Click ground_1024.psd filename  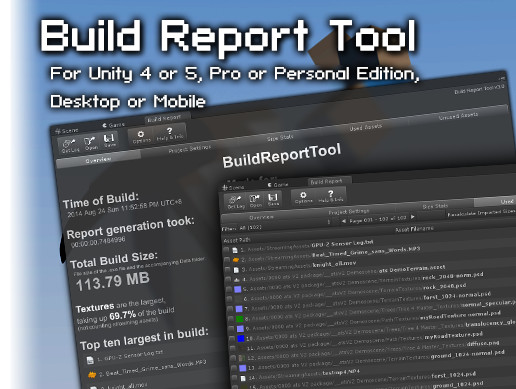[457, 384]
